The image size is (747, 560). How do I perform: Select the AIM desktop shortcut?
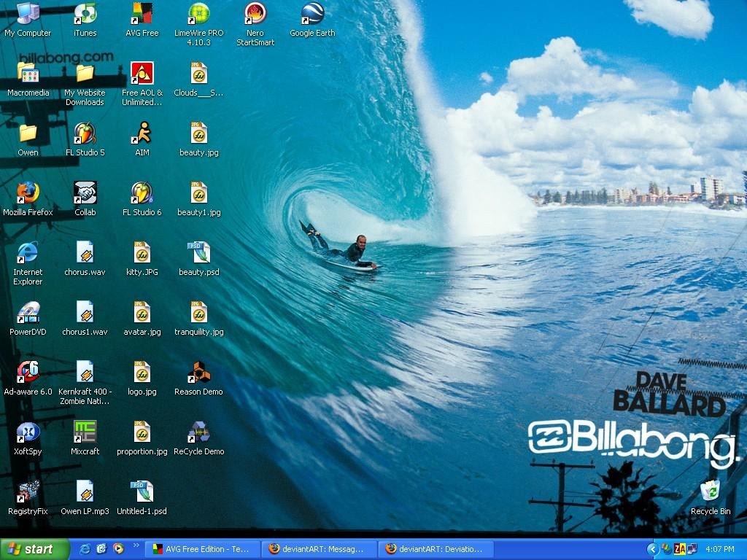click(142, 139)
